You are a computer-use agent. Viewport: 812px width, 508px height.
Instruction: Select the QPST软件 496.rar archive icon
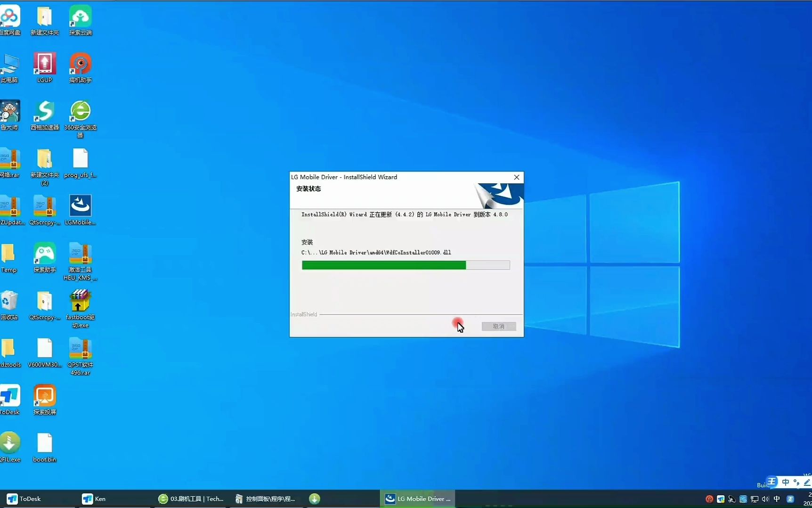pos(80,357)
